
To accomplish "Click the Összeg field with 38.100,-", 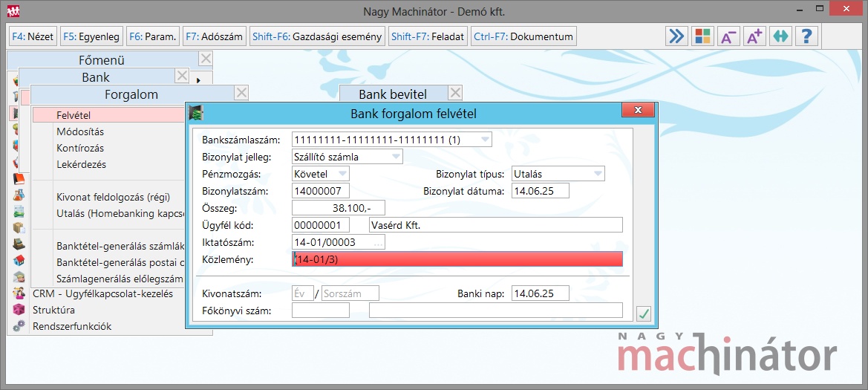I will [339, 208].
